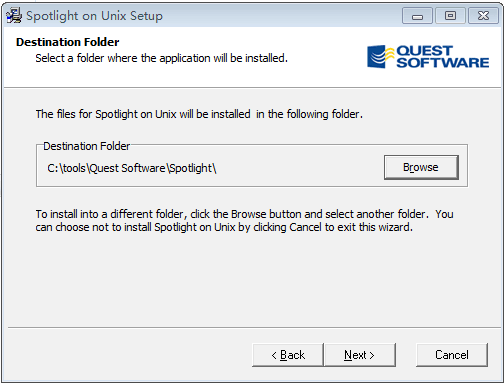Cancel the Spotlight on Unix installation

pyautogui.click(x=452, y=355)
